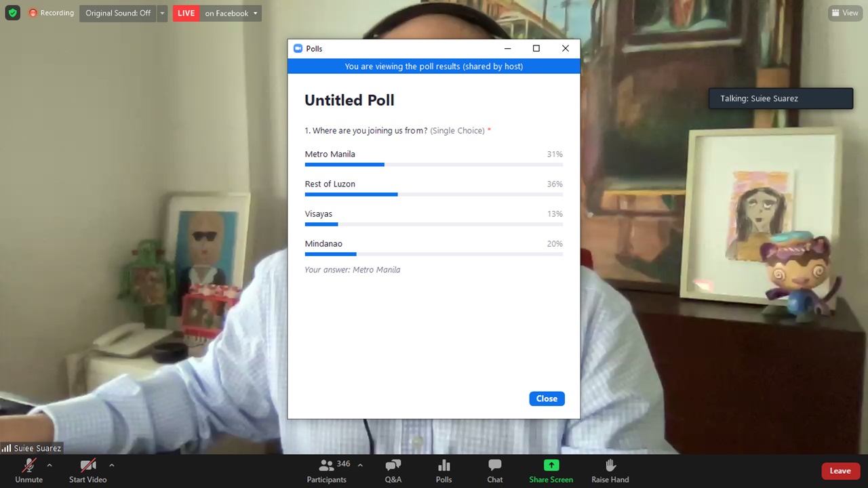Open the Participants panel

326,470
